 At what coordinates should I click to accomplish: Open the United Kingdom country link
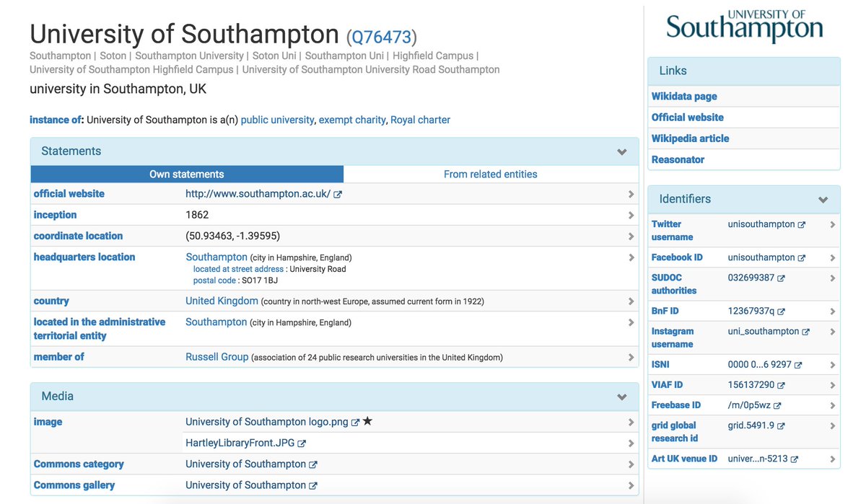click(x=222, y=301)
